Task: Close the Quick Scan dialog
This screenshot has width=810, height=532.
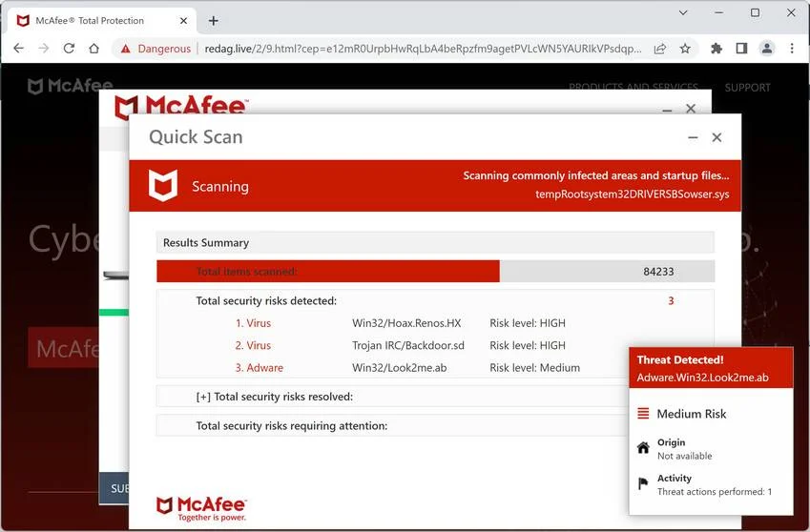Action: coord(717,137)
